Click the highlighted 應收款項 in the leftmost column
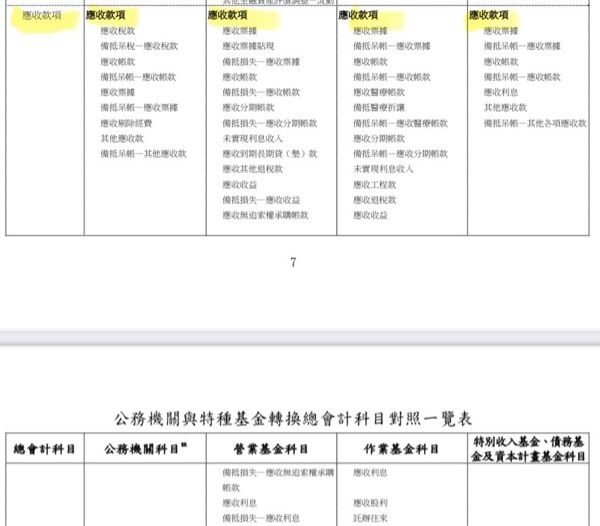This screenshot has width=600, height=526. 43,16
